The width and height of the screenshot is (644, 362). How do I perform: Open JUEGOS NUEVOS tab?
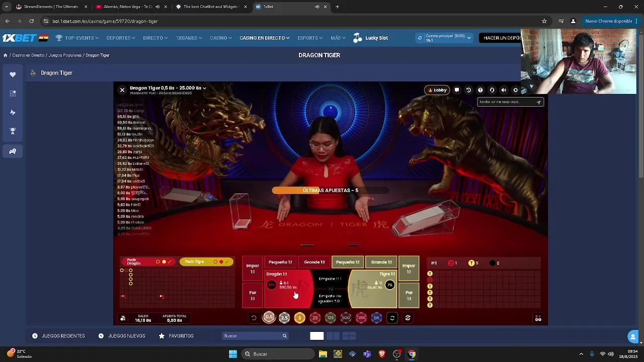tap(122, 336)
